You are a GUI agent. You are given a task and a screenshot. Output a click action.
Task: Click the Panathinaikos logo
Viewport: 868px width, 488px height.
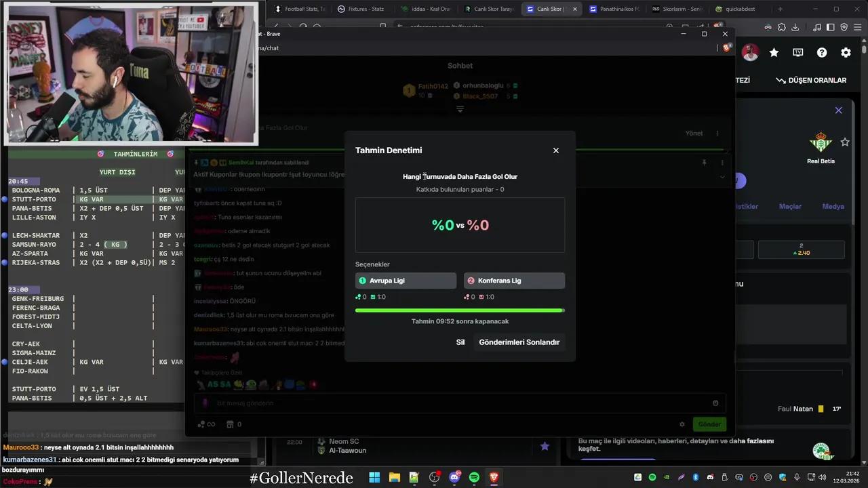821,451
